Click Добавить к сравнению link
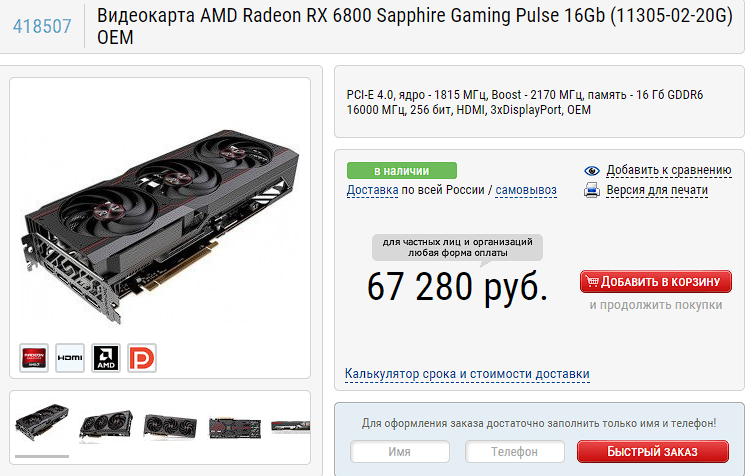 click(669, 170)
